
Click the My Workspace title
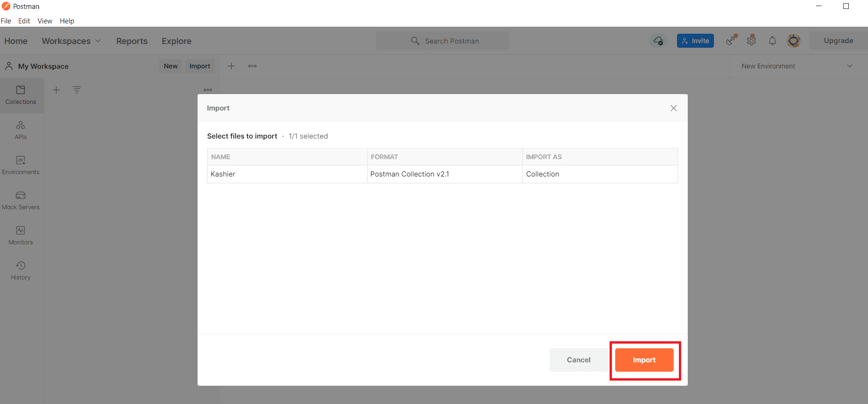pyautogui.click(x=44, y=66)
